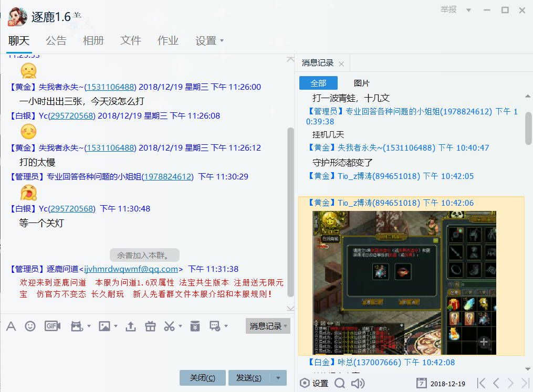
Task: Switch to the 公告 tab
Action: 56,41
